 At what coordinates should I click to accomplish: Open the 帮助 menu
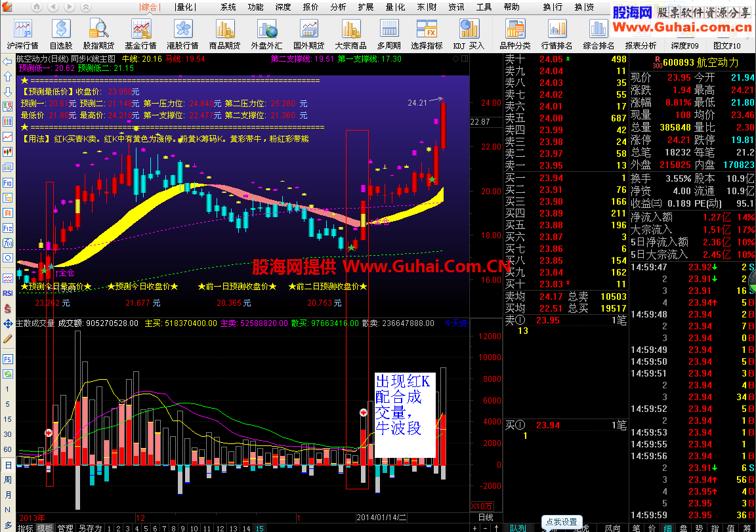[512, 7]
